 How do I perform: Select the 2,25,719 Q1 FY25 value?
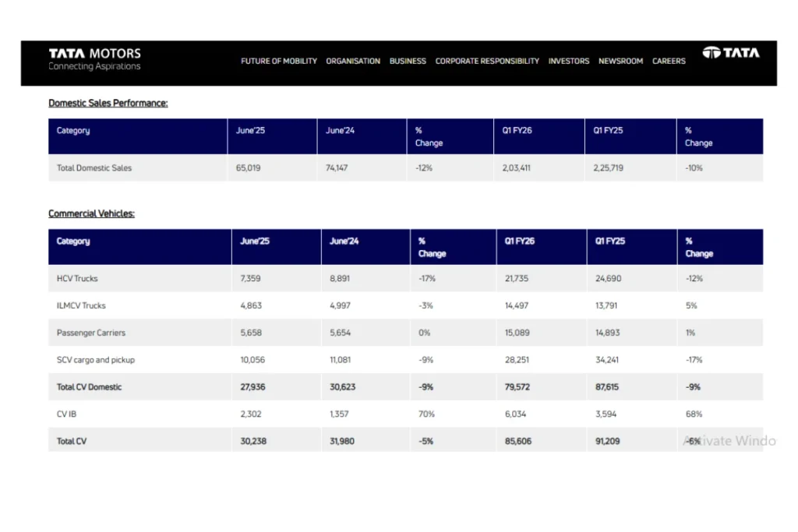(x=608, y=167)
